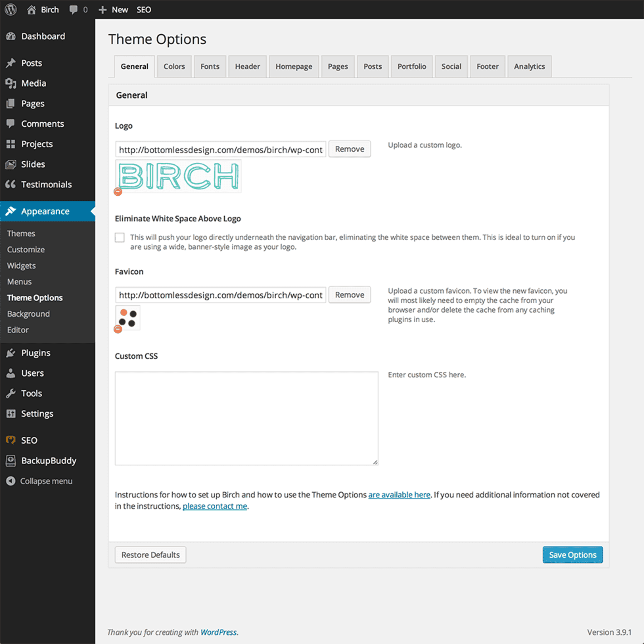Screen dimensions: 644x644
Task: Click the WordPress logo icon in admin bar
Action: point(11,10)
